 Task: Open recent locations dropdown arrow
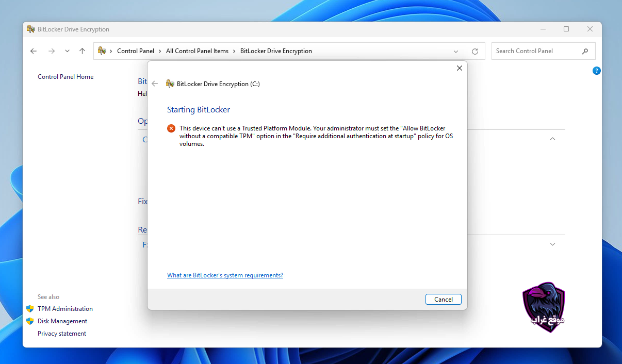pos(67,51)
